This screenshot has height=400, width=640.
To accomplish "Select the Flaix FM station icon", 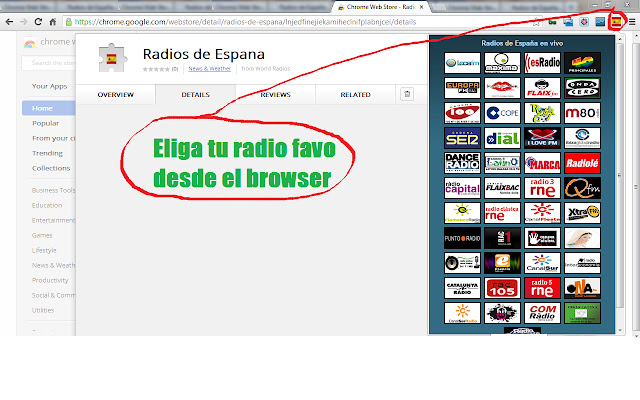I will (x=542, y=88).
